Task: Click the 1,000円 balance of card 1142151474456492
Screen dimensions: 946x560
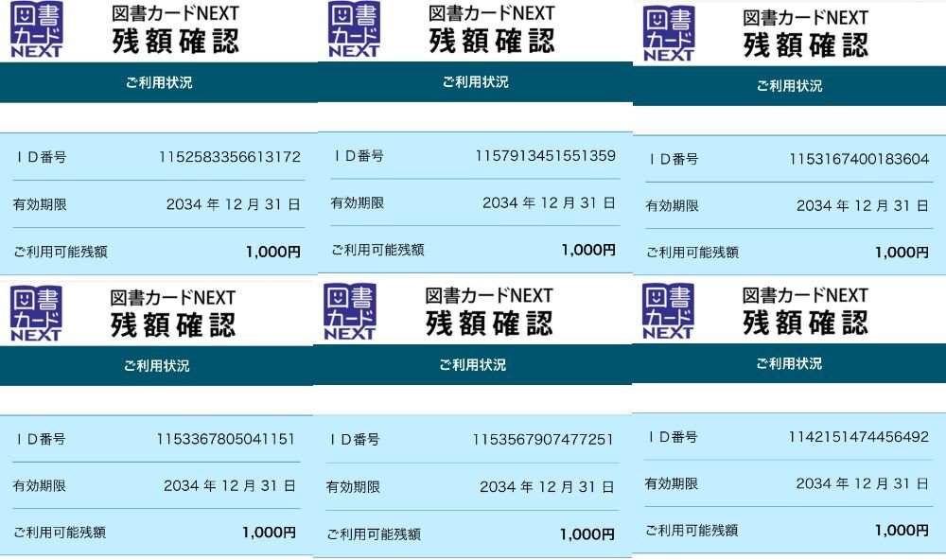Action: (x=902, y=531)
